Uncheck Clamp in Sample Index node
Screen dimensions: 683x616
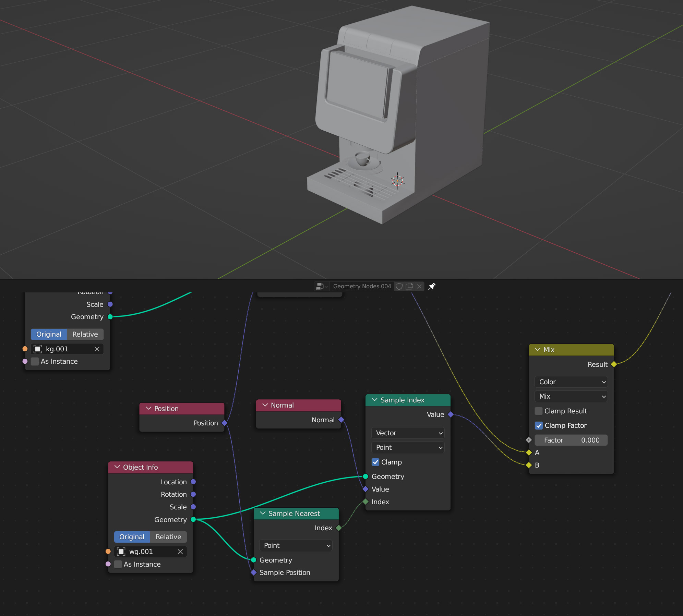(375, 462)
